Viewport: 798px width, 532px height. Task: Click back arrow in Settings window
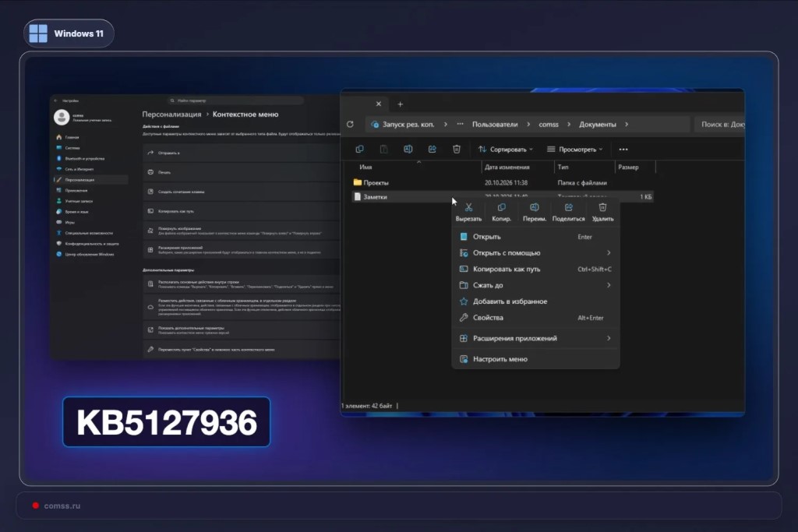coord(56,100)
